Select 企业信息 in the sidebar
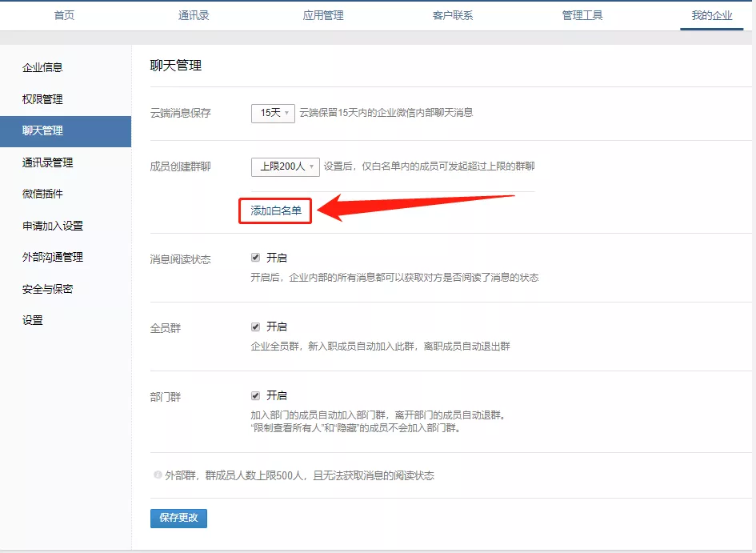The height and width of the screenshot is (553, 756). (42, 67)
